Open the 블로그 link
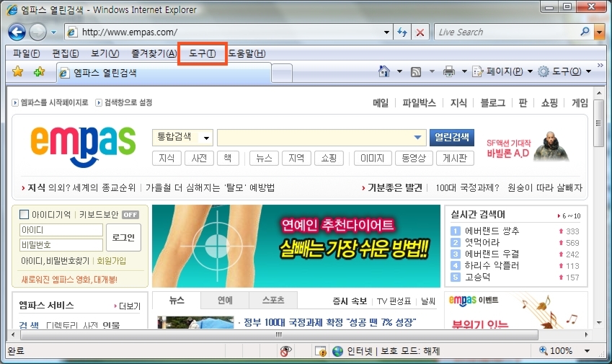 (493, 102)
